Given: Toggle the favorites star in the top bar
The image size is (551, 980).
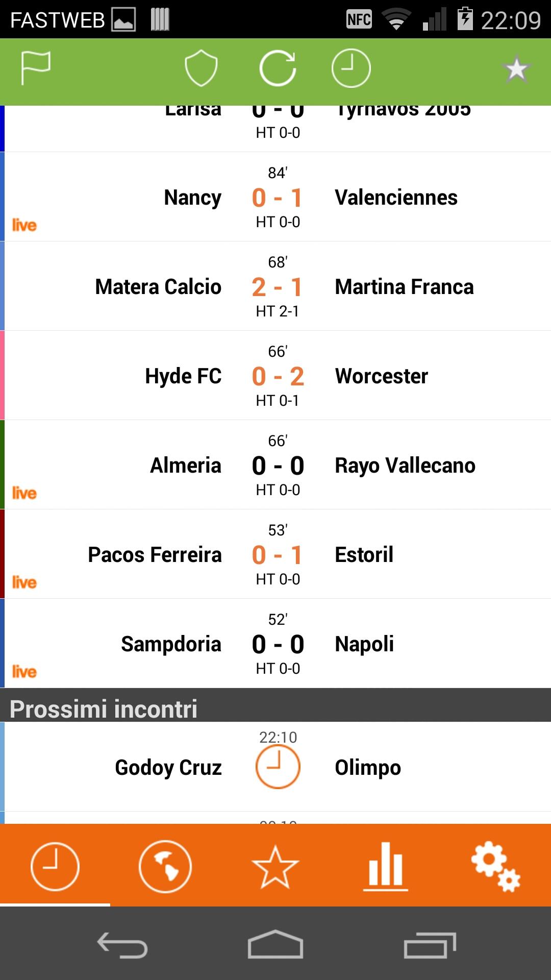Looking at the screenshot, I should (516, 69).
